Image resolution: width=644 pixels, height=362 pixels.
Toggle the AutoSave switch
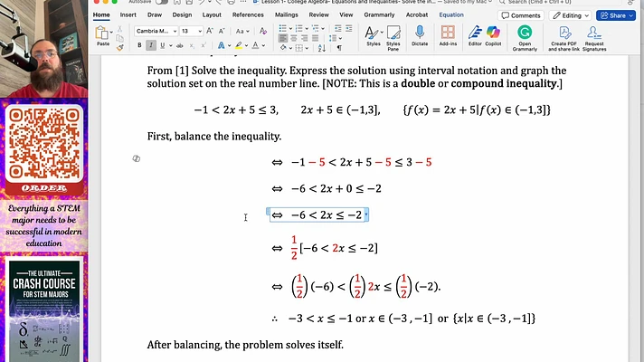162,2
